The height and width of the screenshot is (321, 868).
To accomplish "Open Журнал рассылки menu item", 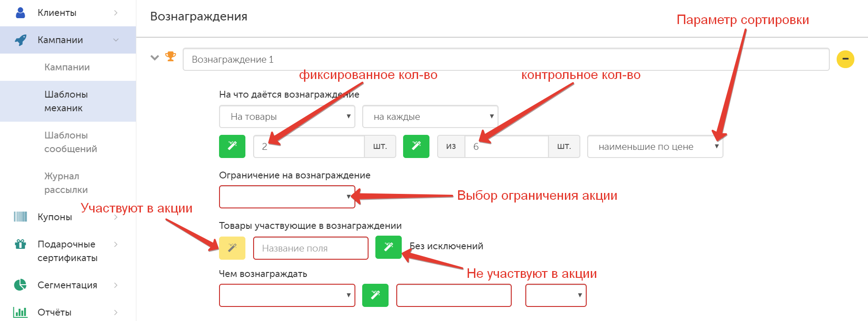I will point(68,183).
